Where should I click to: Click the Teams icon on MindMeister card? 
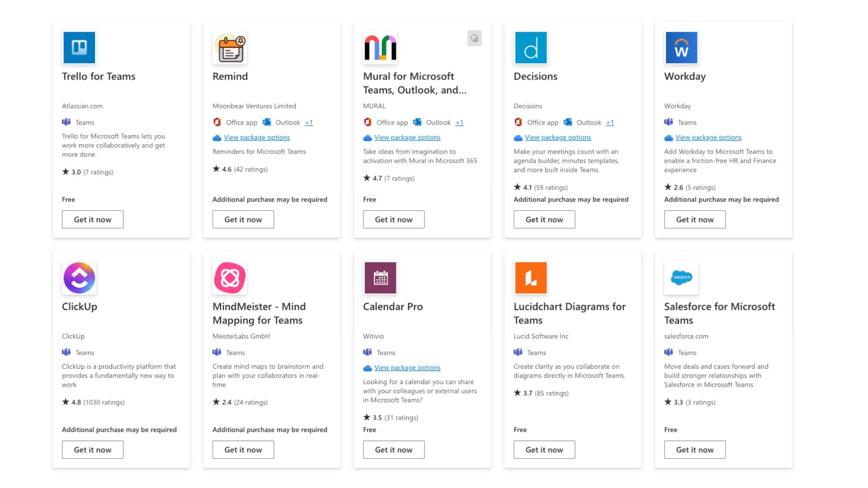pos(217,352)
